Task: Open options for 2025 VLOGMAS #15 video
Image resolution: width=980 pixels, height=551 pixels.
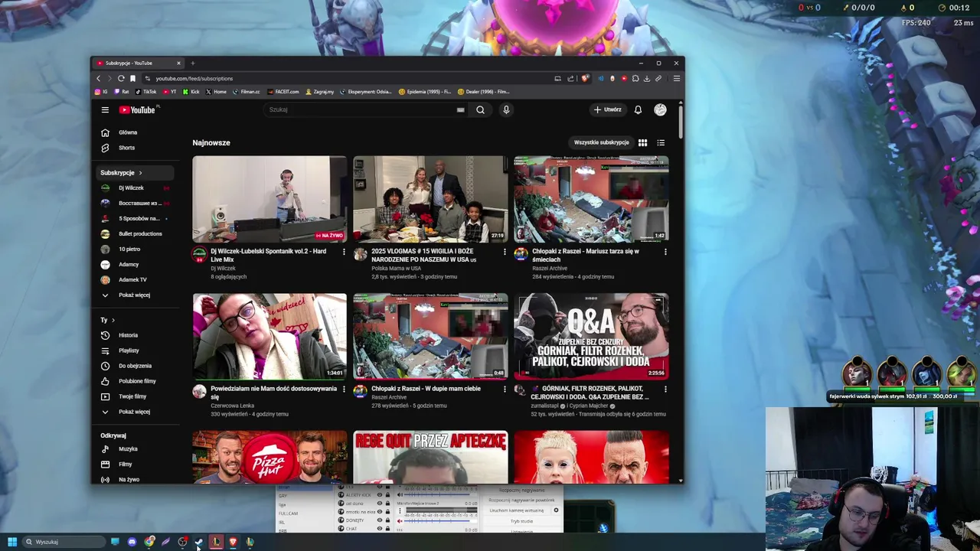Action: coord(504,252)
